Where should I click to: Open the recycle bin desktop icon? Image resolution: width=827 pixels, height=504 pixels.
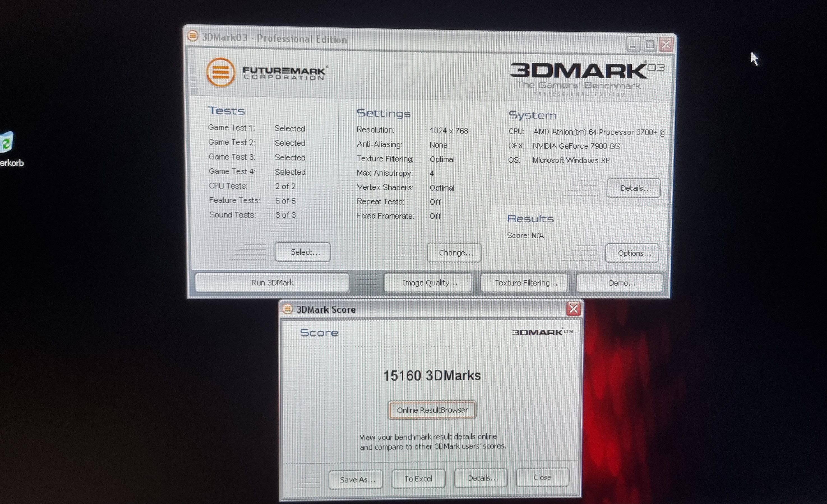point(6,143)
